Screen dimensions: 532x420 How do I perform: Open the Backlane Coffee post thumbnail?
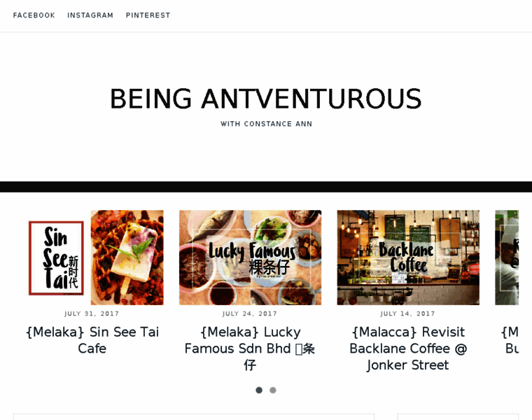click(408, 258)
